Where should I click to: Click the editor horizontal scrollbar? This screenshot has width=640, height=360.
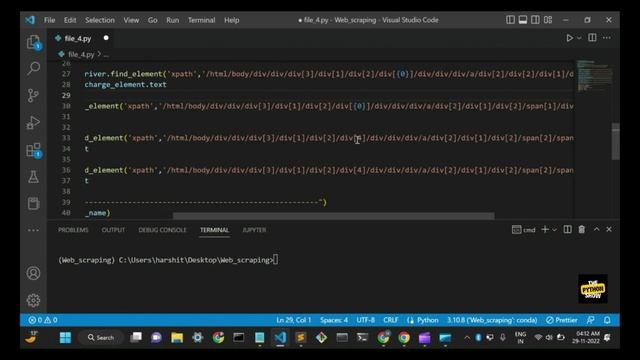(333, 216)
